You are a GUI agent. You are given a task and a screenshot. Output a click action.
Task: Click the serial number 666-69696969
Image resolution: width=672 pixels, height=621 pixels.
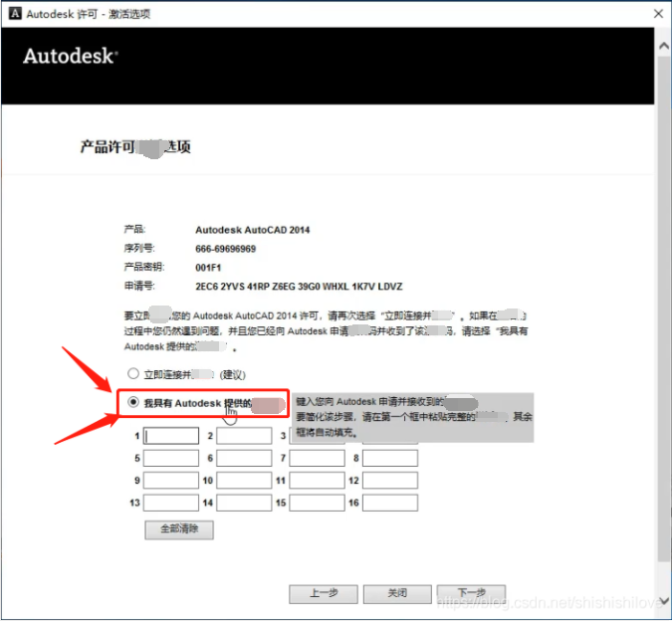(x=225, y=249)
